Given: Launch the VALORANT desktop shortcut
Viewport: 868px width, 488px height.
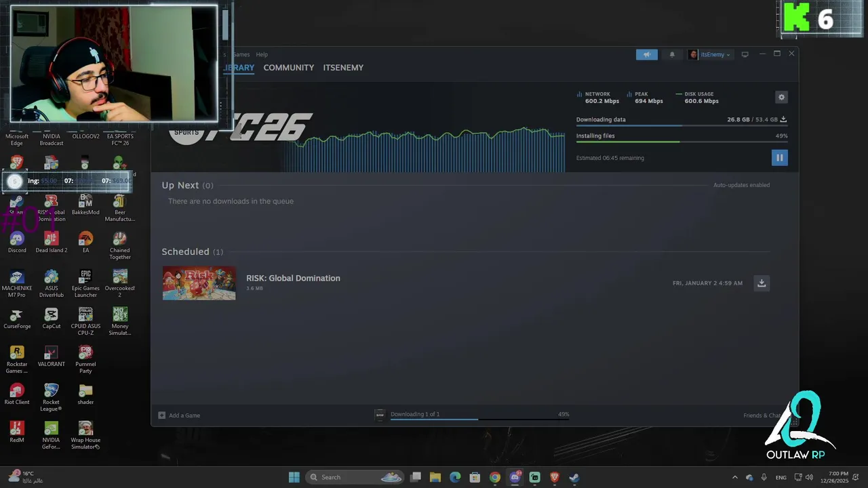Looking at the screenshot, I should (x=52, y=357).
